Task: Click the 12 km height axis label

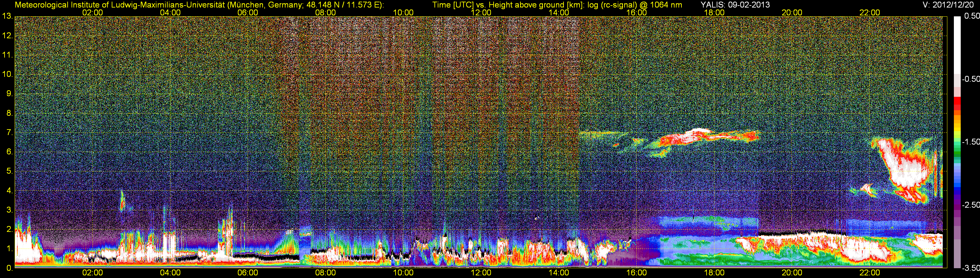Action: [7, 36]
